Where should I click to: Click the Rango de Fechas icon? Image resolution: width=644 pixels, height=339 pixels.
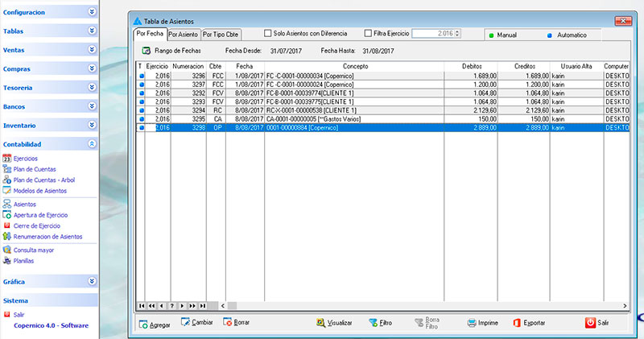(x=146, y=50)
